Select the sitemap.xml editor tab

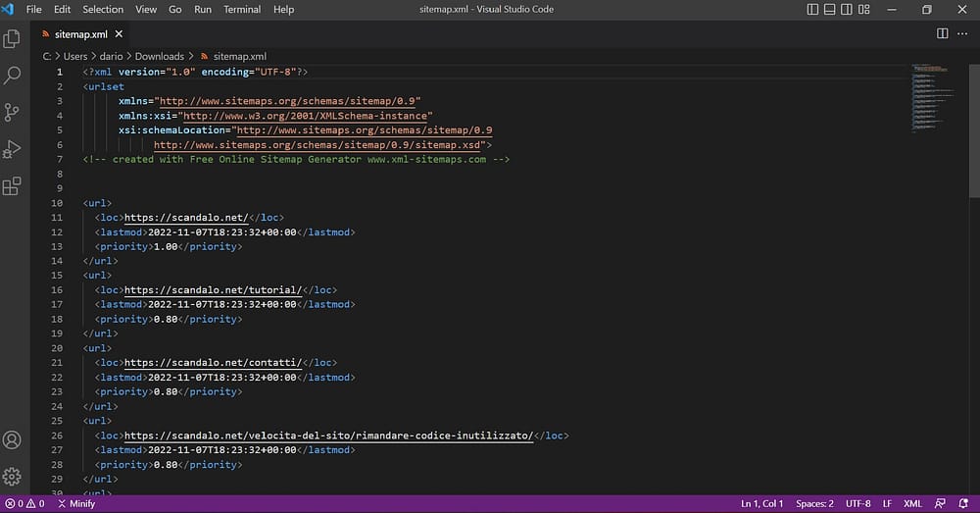click(x=80, y=33)
